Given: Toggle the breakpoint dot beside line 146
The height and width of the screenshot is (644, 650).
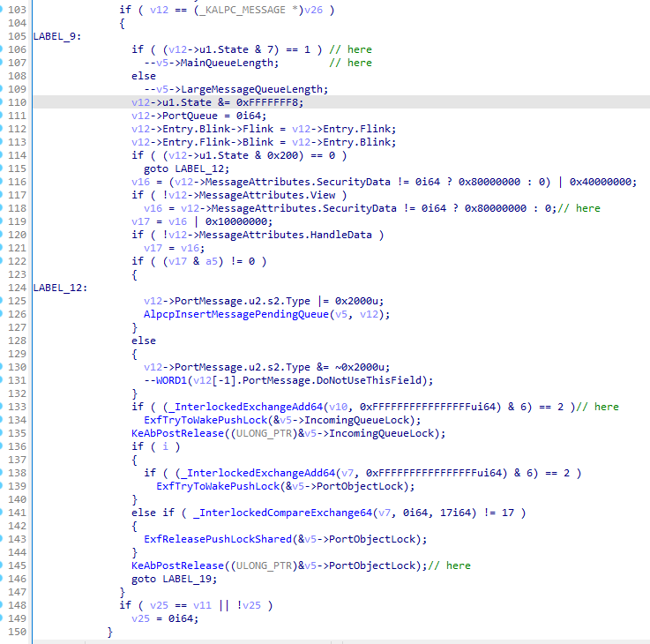Looking at the screenshot, I should coord(1,579).
